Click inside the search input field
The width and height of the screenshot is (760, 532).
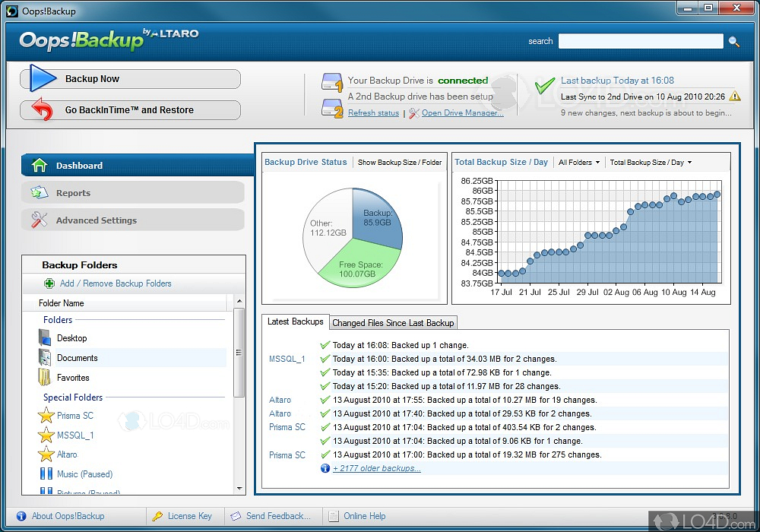point(640,42)
